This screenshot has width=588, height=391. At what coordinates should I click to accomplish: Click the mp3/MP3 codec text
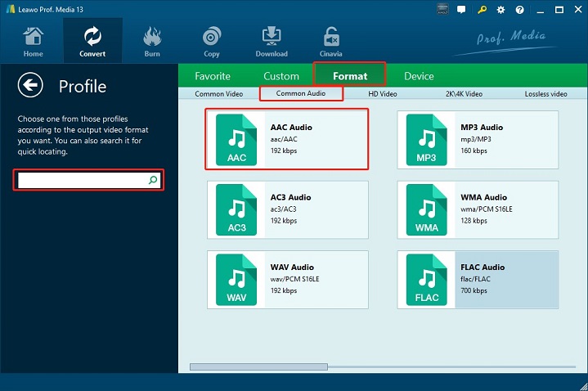point(476,139)
